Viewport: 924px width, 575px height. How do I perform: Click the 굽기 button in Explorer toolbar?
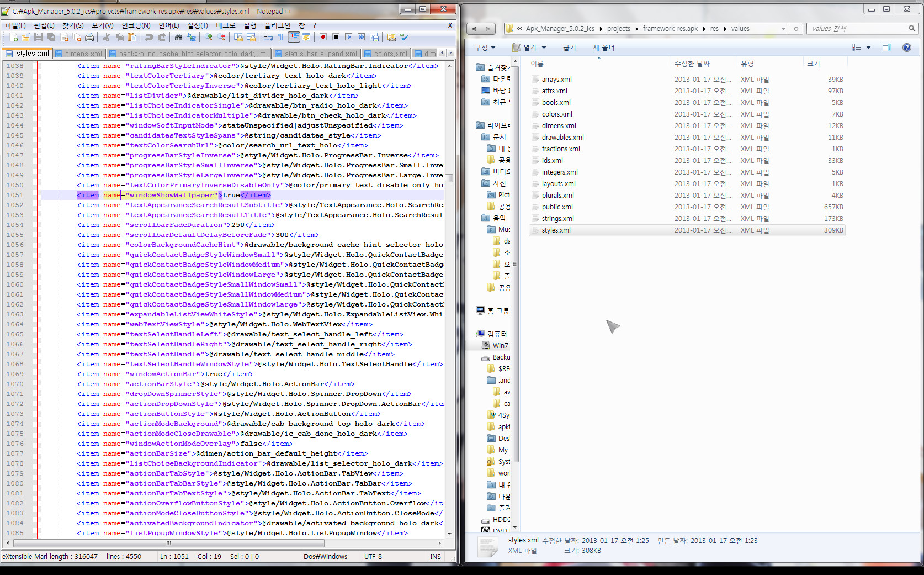[569, 48]
